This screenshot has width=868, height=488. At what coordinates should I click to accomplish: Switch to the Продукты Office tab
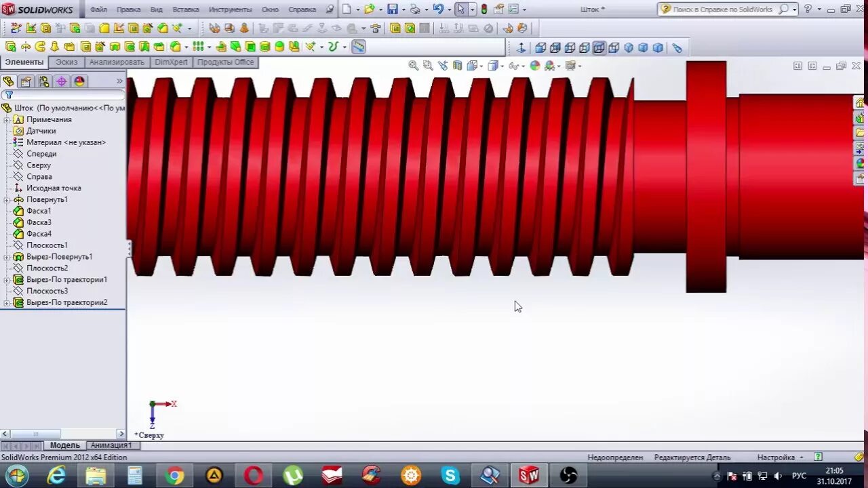(x=225, y=62)
